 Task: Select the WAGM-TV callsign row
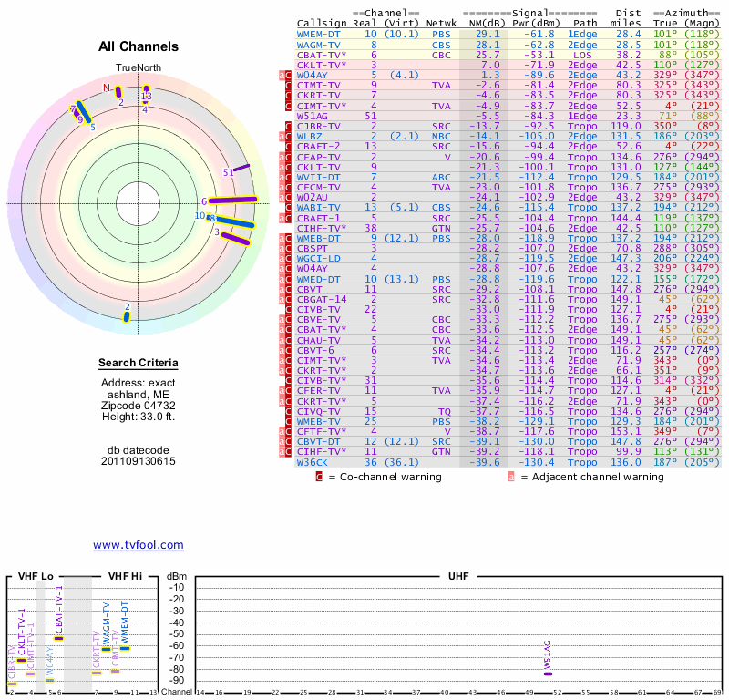[319, 45]
